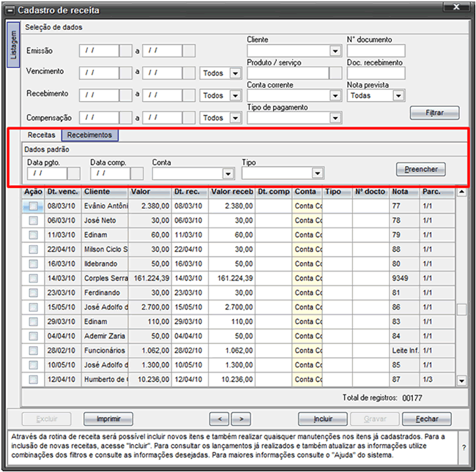Sort by Valor receb column header
The height and width of the screenshot is (472, 476).
[x=232, y=192]
